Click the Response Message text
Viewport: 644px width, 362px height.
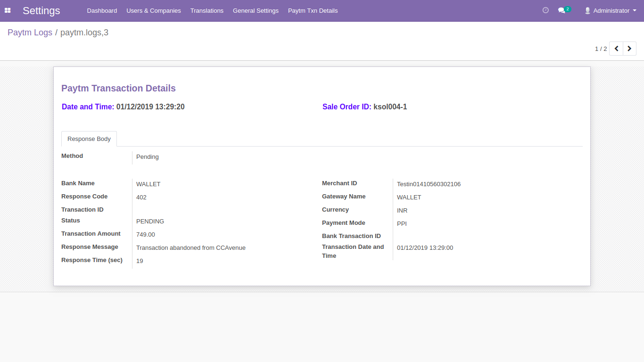pos(191,248)
